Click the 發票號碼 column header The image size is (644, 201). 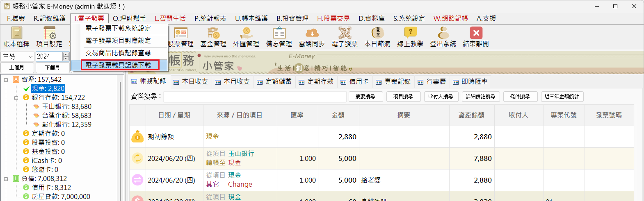[x=609, y=115]
